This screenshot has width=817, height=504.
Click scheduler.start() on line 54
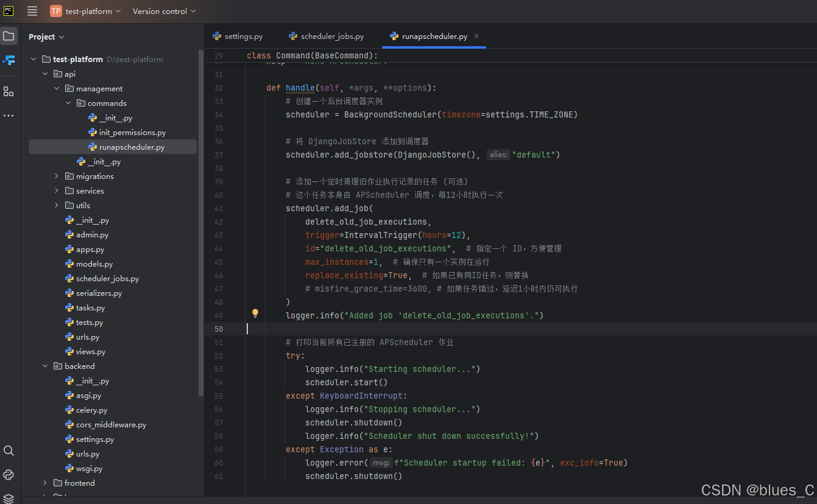(347, 382)
